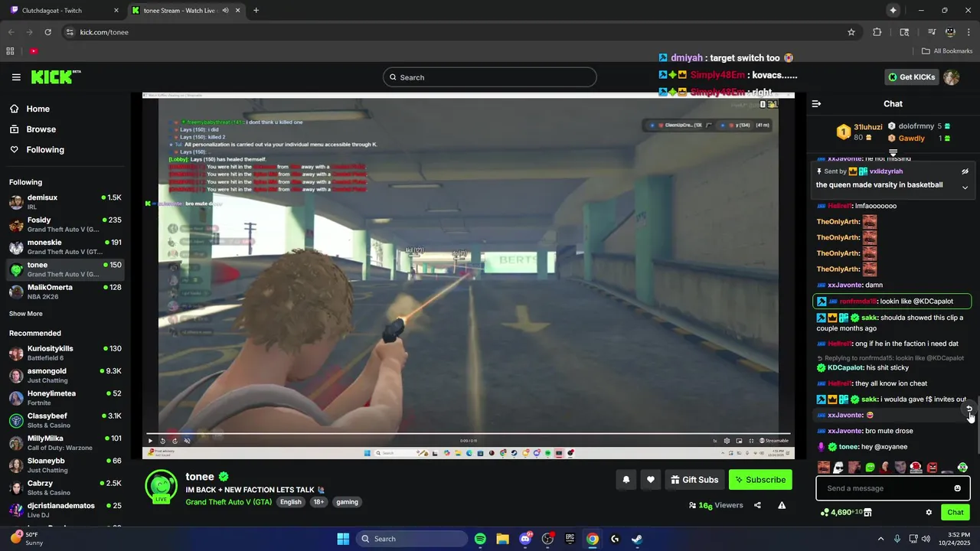This screenshot has width=980, height=551.
Task: Mute the embedded clip volume icon
Action: [x=187, y=441]
